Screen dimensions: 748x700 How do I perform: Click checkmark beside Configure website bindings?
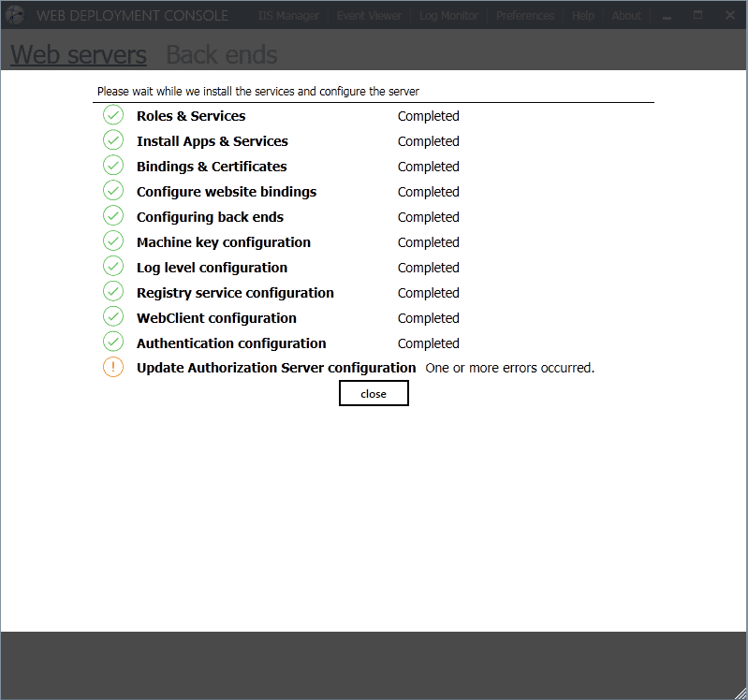click(x=113, y=191)
